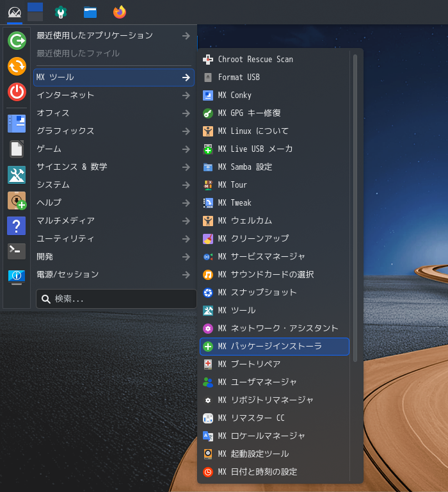448x492 pixels.
Task: Open the ユーティリティ category
Action: (x=114, y=238)
